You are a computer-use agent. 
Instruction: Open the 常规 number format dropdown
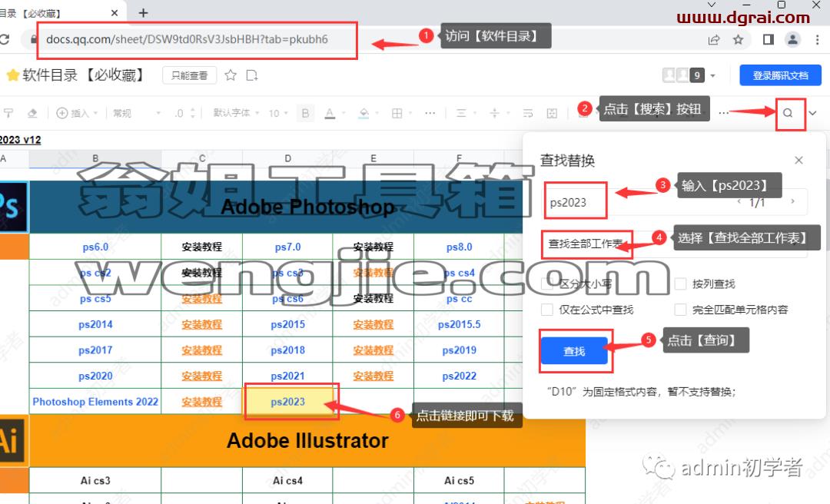[137, 113]
